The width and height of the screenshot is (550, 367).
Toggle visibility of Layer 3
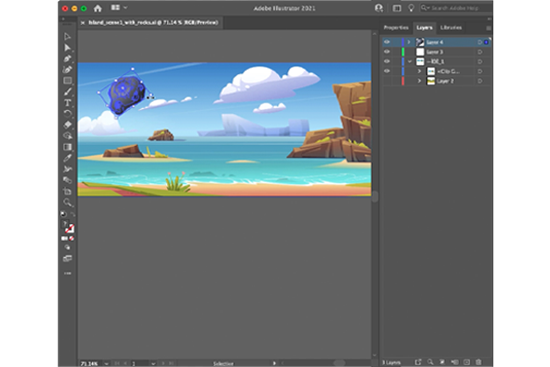click(387, 52)
